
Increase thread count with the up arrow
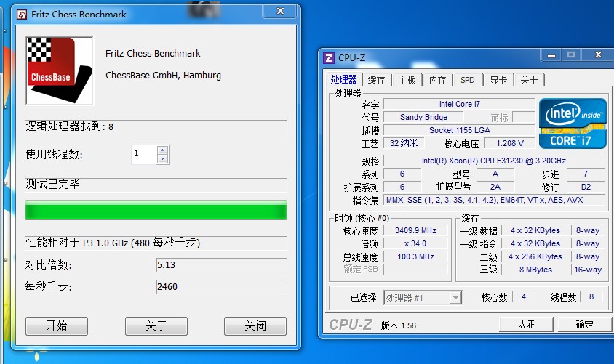[163, 150]
